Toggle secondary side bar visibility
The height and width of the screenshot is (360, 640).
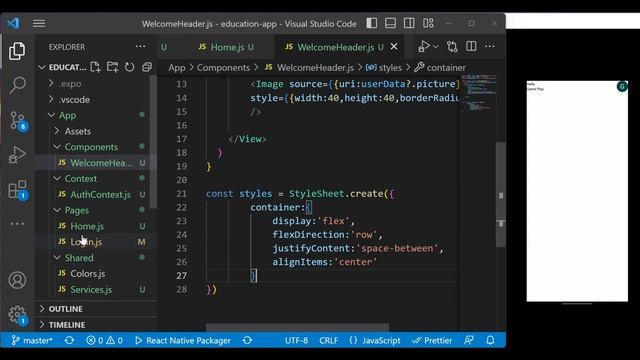[x=409, y=23]
